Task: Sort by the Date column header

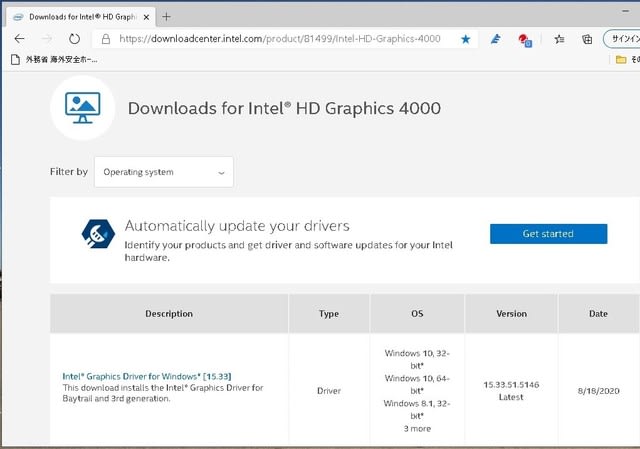Action: tap(598, 313)
